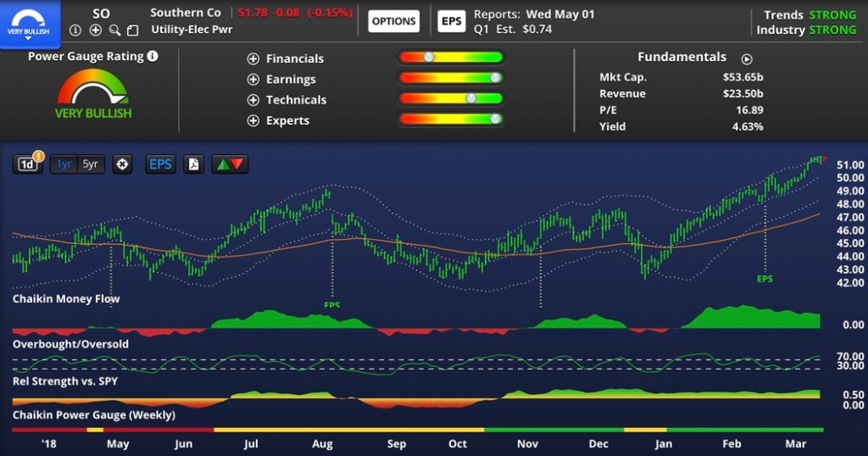Image resolution: width=868 pixels, height=456 pixels.
Task: Click the OPTIONS button
Action: tap(394, 21)
